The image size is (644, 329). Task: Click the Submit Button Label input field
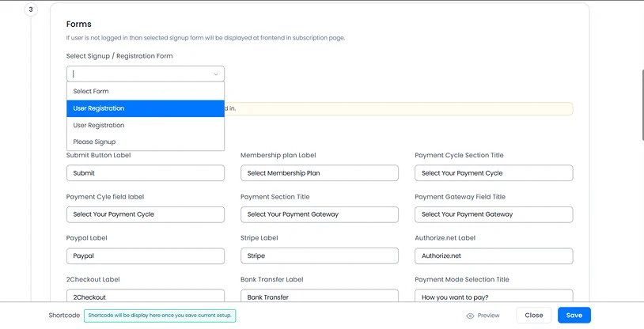pyautogui.click(x=146, y=173)
